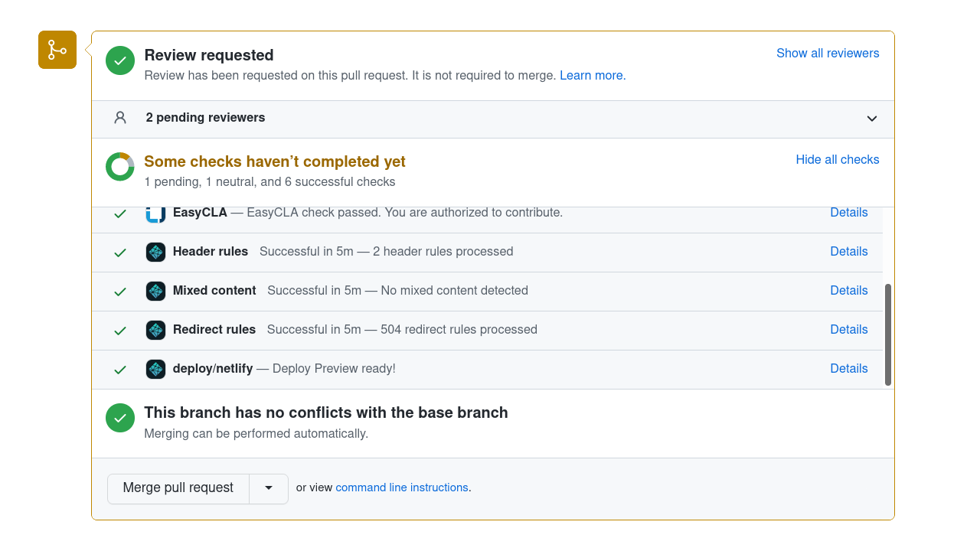Click the Netlify icon next to Header rules
The height and width of the screenshot is (551, 980).
155,251
